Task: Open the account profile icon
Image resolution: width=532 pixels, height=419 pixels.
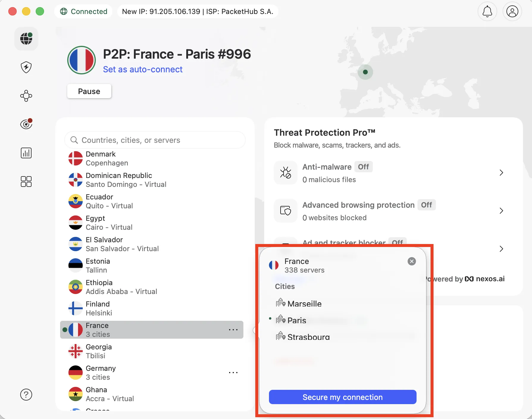Action: pos(512,11)
